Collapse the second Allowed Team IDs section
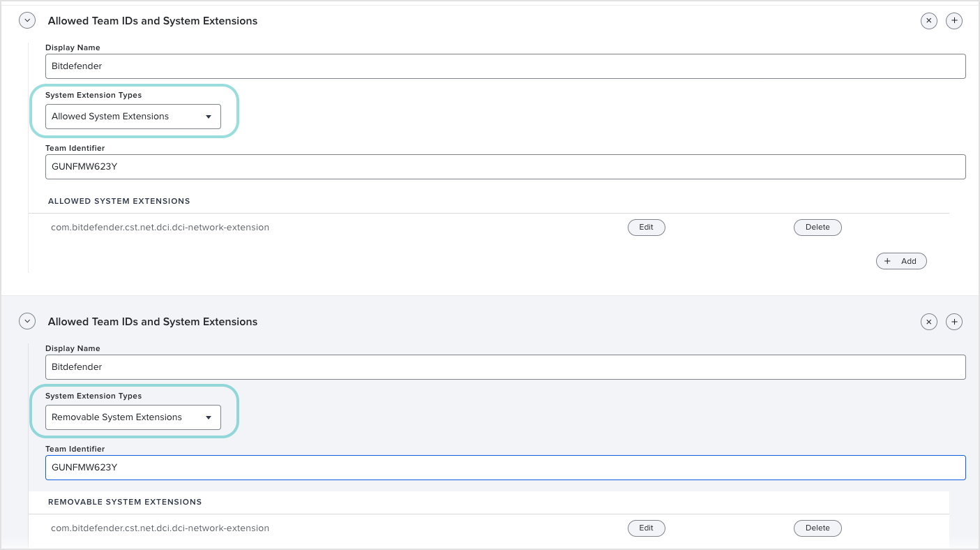The image size is (980, 550). pyautogui.click(x=27, y=321)
